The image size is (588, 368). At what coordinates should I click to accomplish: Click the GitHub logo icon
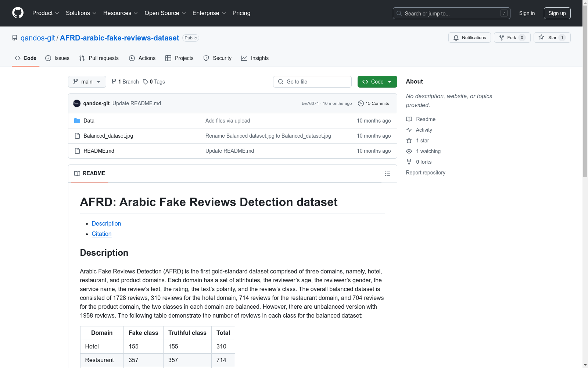pos(18,13)
